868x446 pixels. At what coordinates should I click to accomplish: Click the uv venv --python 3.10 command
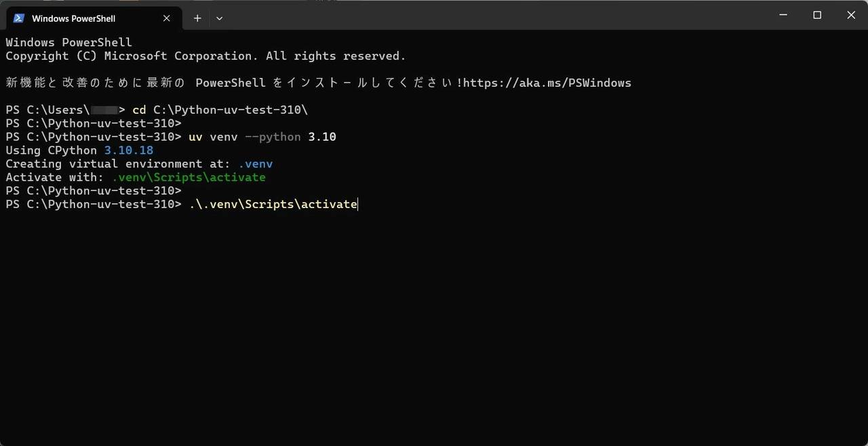point(262,137)
